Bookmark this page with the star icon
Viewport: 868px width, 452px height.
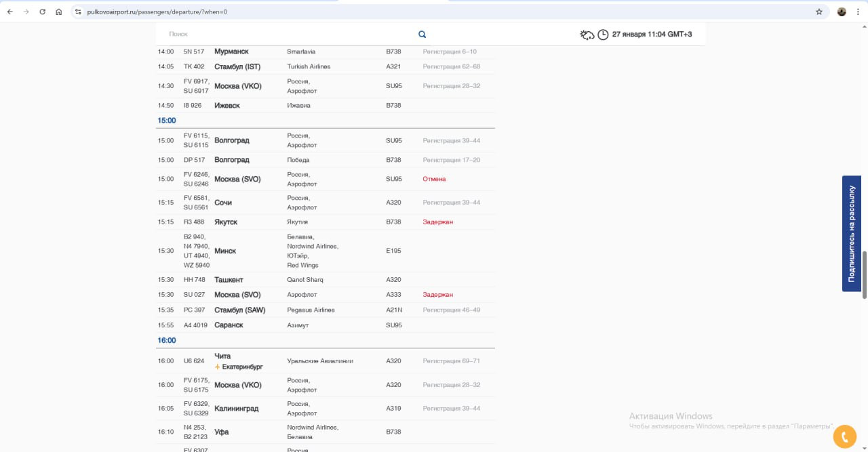pos(819,12)
